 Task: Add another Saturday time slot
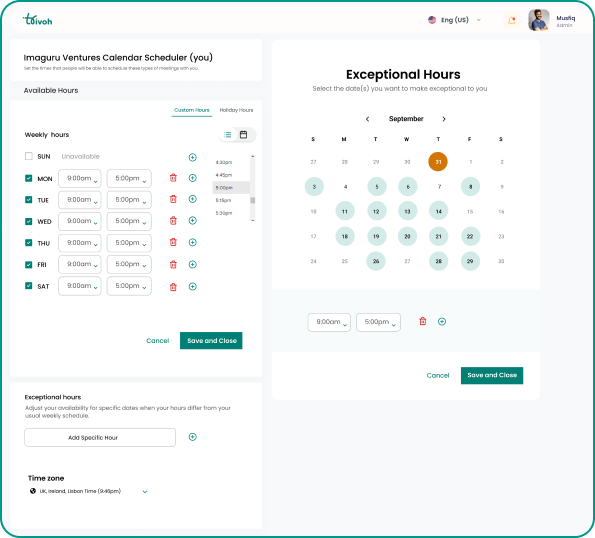[x=193, y=286]
